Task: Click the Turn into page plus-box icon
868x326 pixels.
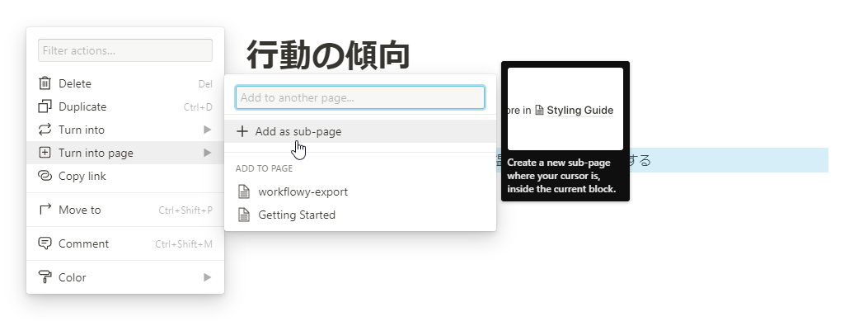Action: pos(45,153)
